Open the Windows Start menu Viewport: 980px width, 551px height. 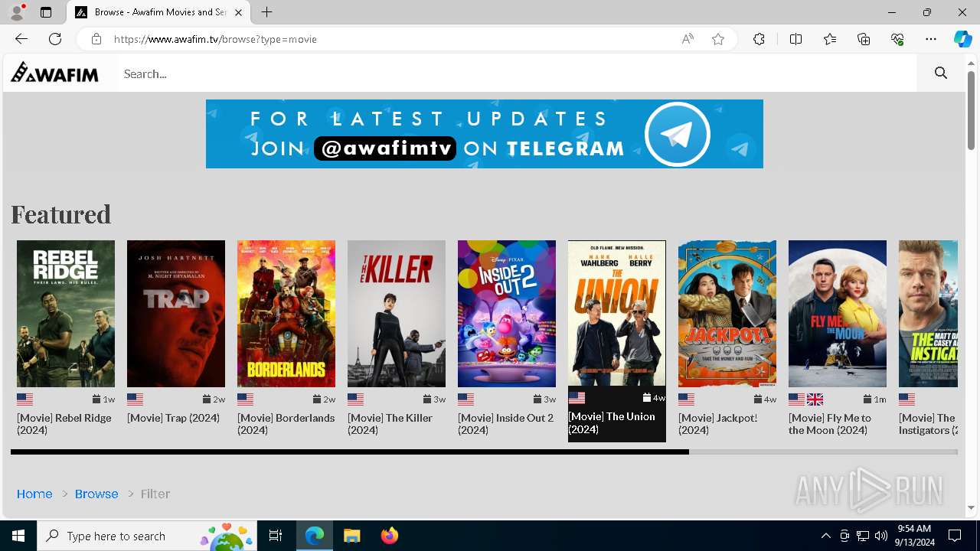pyautogui.click(x=18, y=536)
